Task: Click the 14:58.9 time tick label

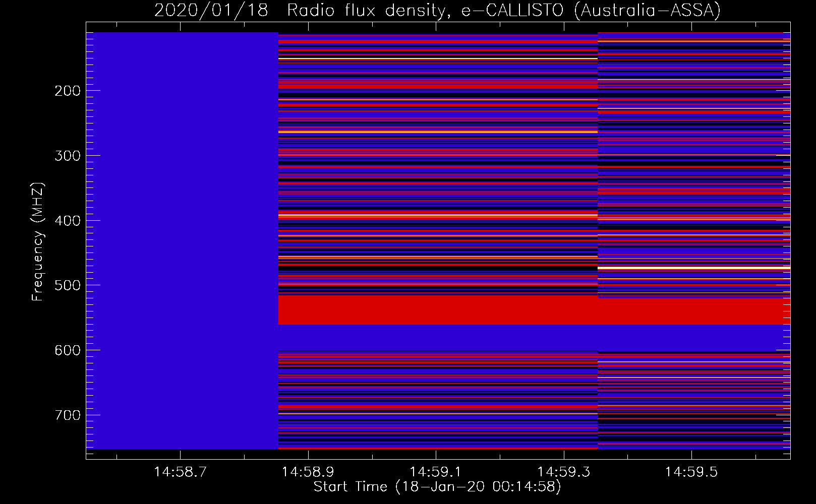Action: [x=308, y=472]
